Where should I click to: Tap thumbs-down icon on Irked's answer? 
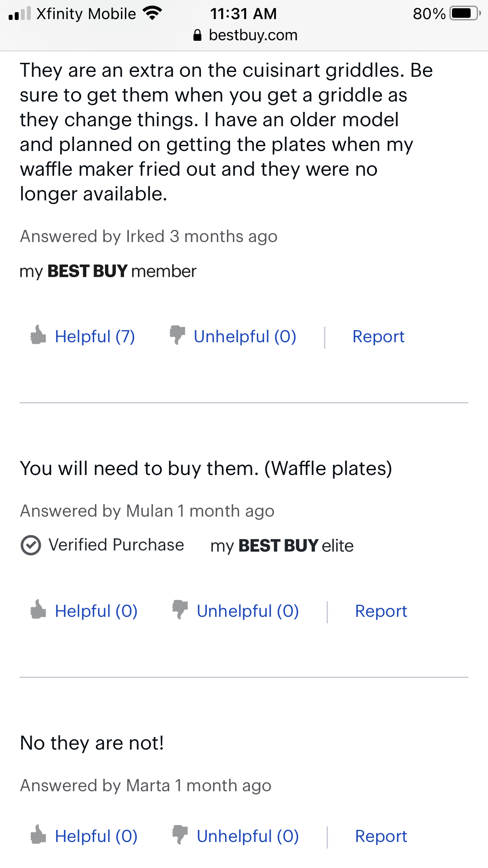pos(177,335)
